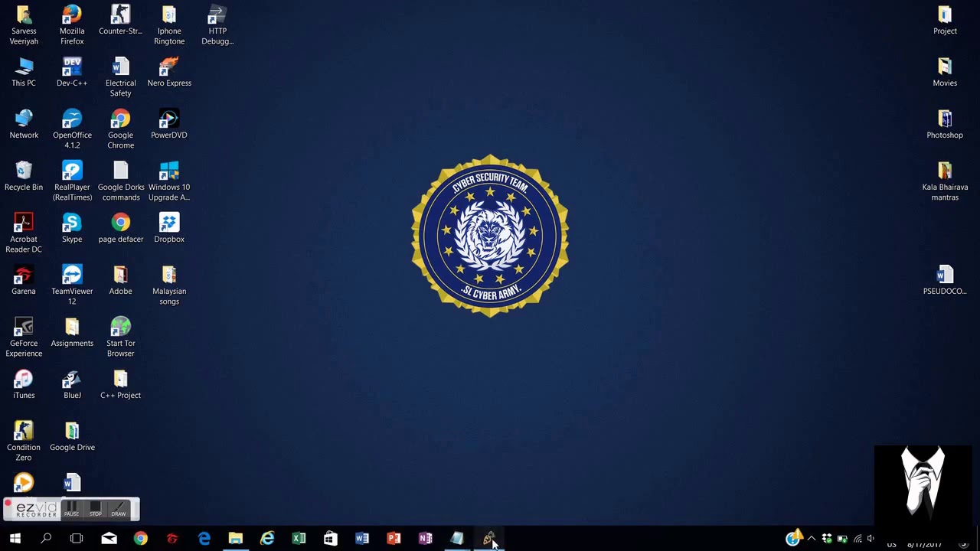Select the Recycle Bin icon
This screenshot has height=551, width=980.
tap(24, 176)
